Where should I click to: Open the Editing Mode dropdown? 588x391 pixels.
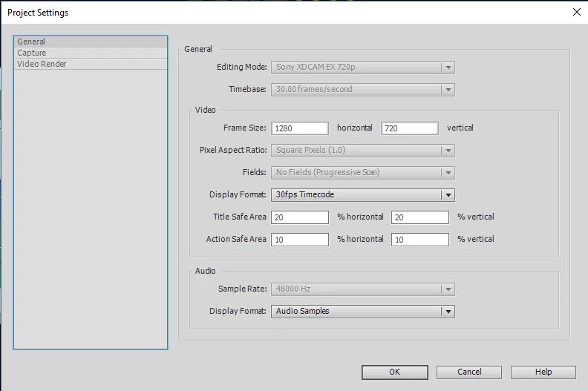pos(362,68)
